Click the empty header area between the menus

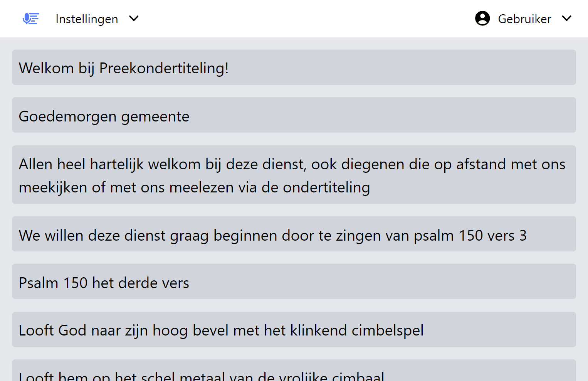point(304,19)
